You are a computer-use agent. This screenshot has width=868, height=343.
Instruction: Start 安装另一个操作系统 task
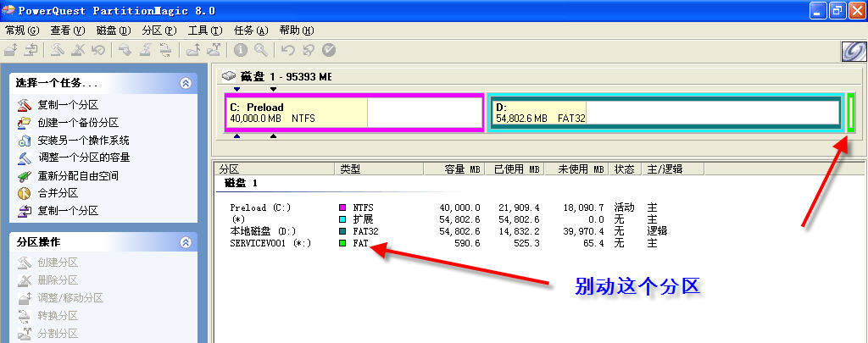pos(84,141)
